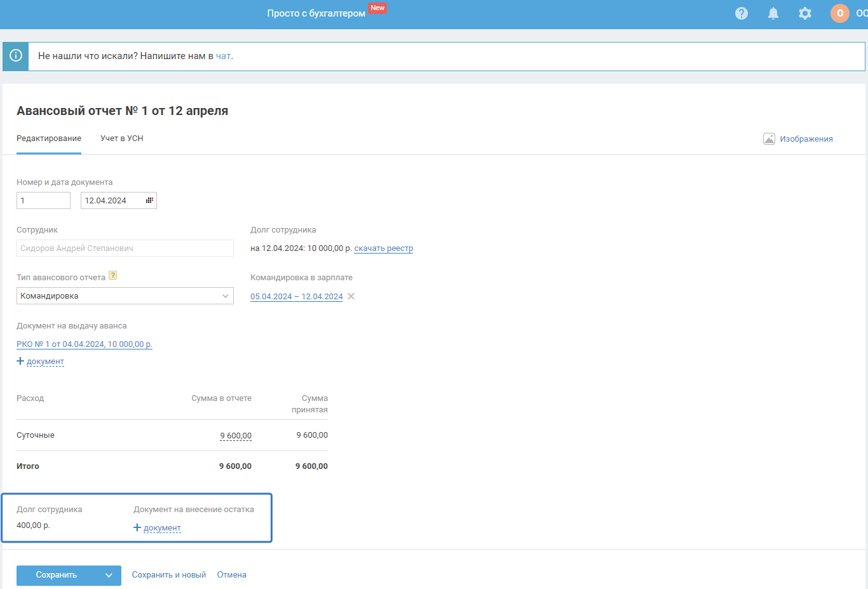868x589 pixels.
Task: Open the Изображения panel
Action: (798, 139)
